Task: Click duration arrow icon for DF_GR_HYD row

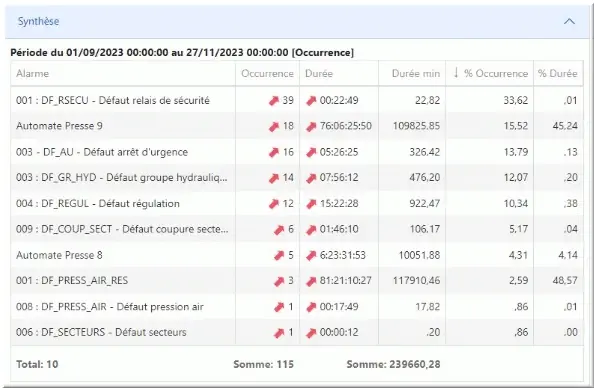Action: [311, 178]
